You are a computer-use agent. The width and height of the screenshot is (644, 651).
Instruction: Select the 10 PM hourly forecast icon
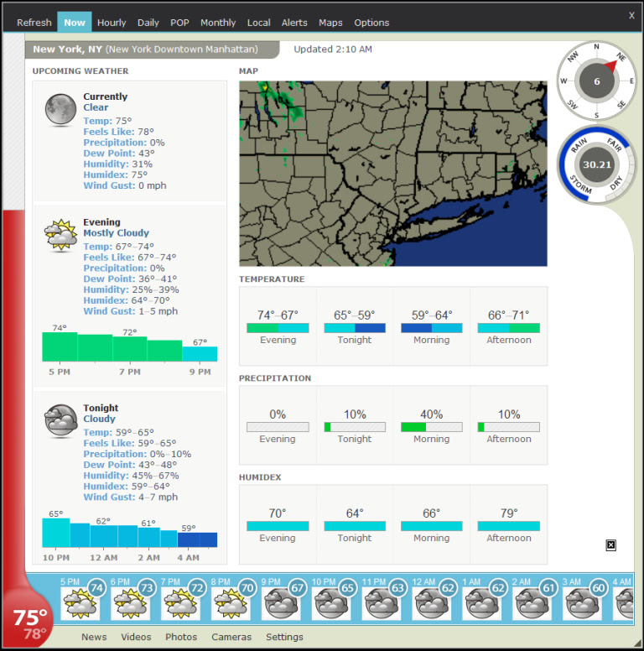click(331, 604)
